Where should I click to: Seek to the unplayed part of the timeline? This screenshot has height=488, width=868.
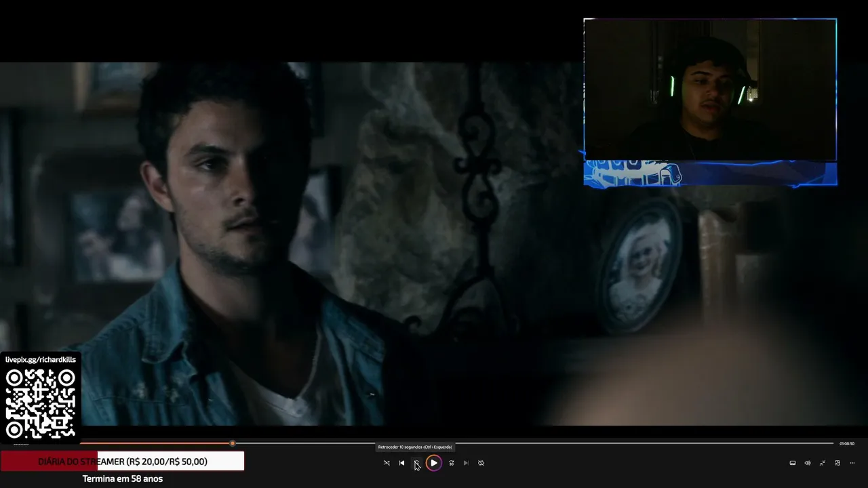[x=534, y=443]
